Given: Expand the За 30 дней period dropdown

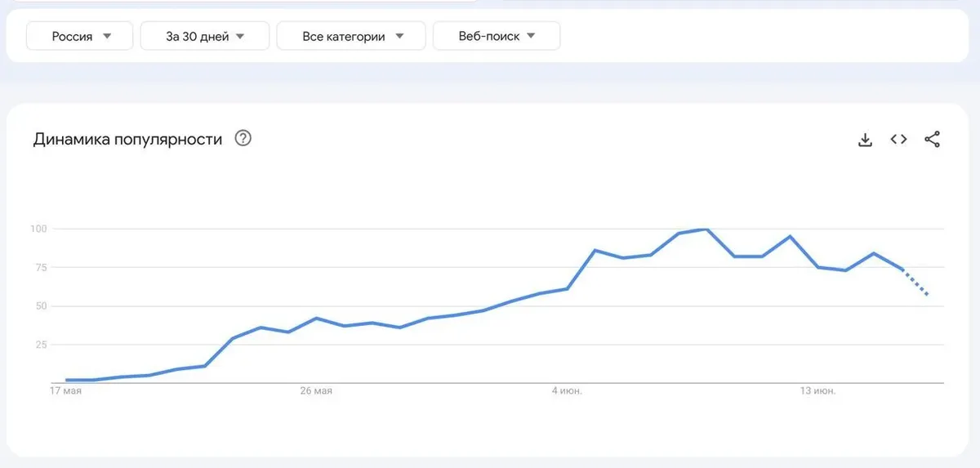Looking at the screenshot, I should (x=204, y=36).
